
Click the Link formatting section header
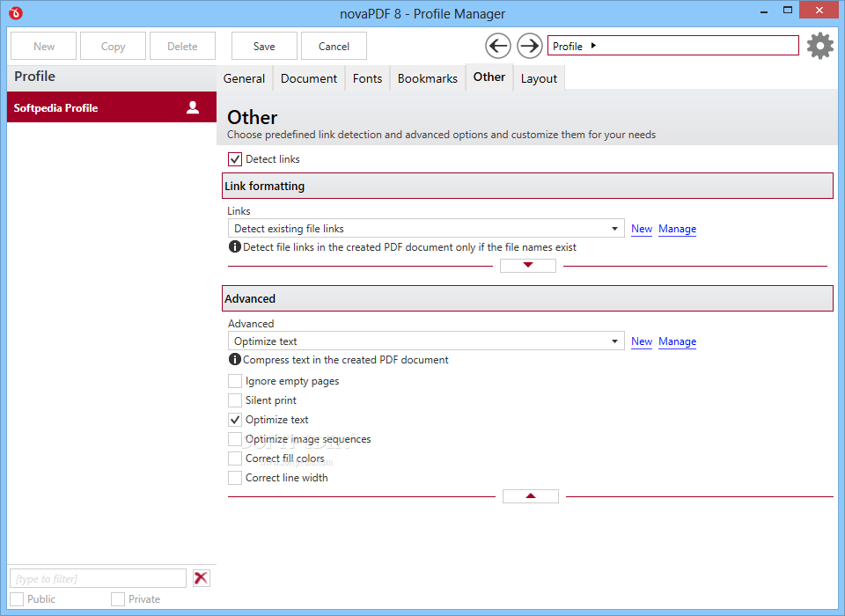(x=527, y=186)
